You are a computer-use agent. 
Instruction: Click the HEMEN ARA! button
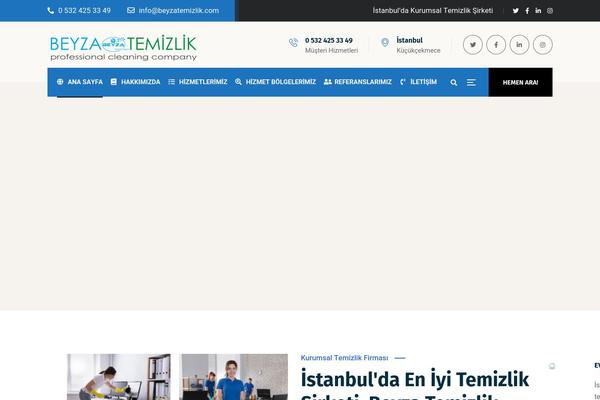520,82
